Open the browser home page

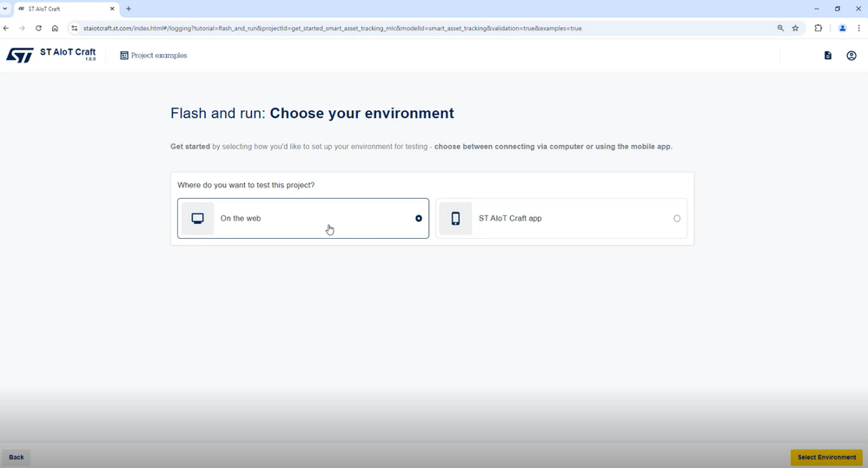[55, 28]
